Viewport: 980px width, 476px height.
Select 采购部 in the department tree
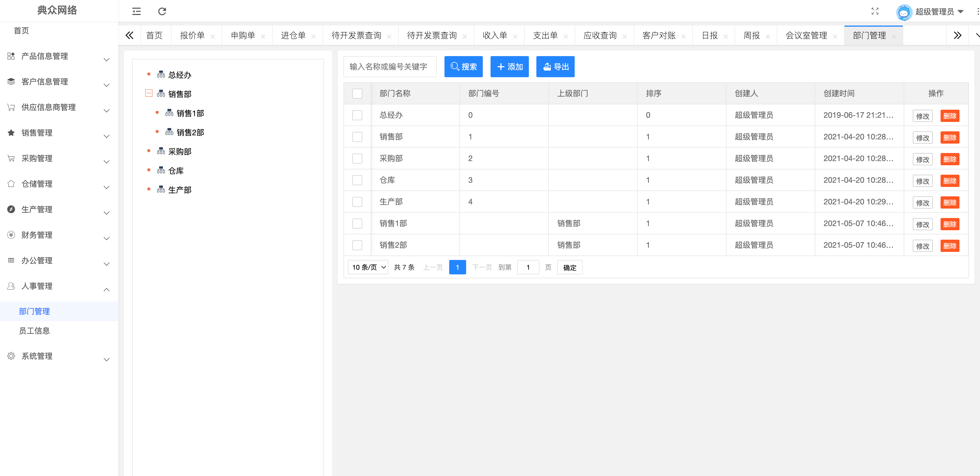(180, 151)
